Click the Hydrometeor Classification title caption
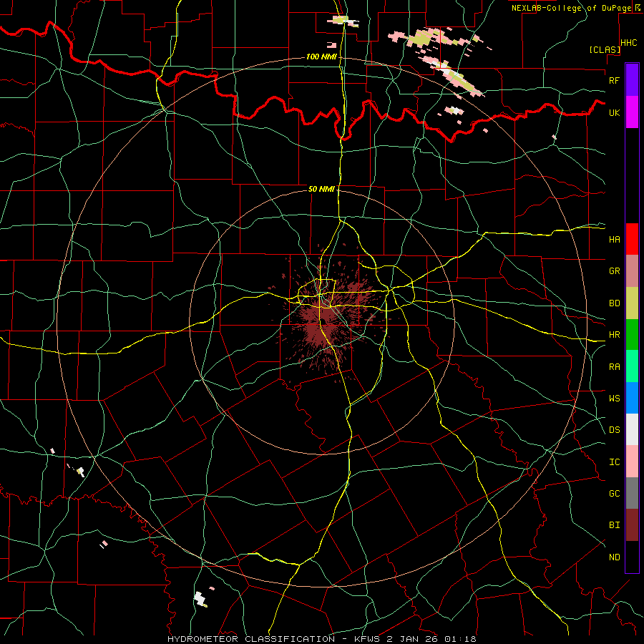The height and width of the screenshot is (644, 644). click(x=321, y=639)
